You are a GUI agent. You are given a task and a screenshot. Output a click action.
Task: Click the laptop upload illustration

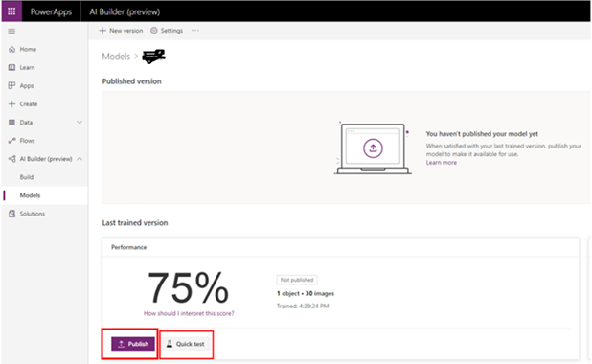click(x=373, y=148)
